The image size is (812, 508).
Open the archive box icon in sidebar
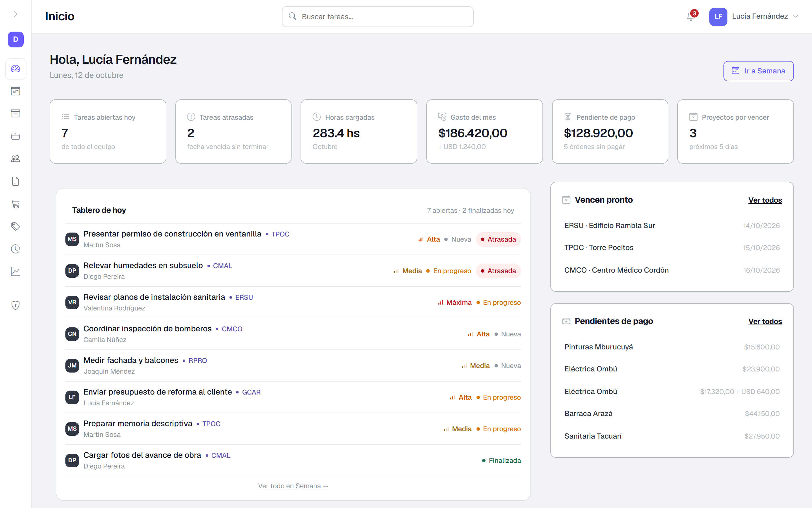click(16, 113)
